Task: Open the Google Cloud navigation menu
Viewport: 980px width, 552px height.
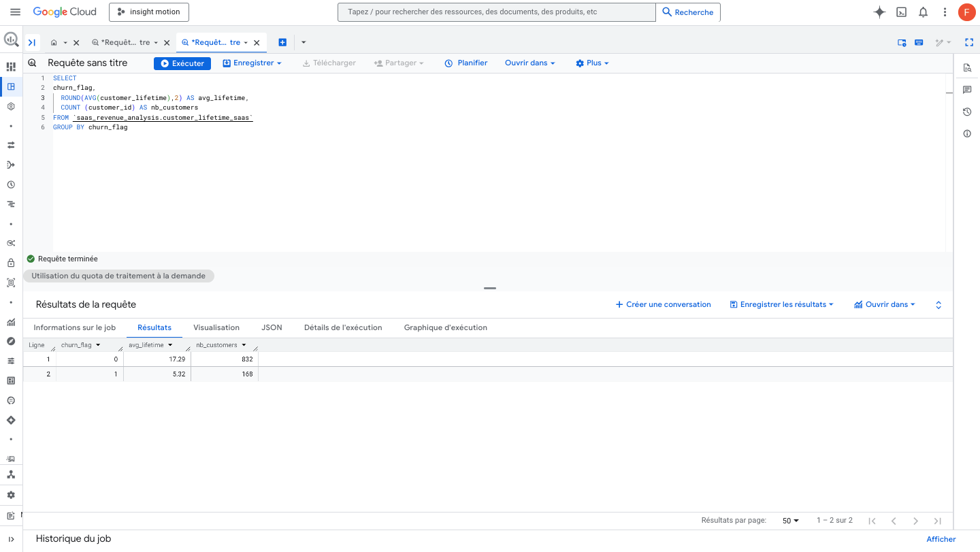Action: click(x=15, y=12)
